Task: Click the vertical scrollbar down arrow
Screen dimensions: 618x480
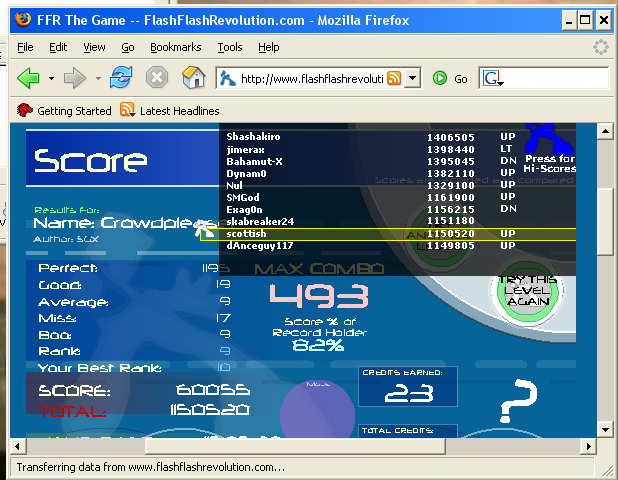Action: pyautogui.click(x=607, y=427)
